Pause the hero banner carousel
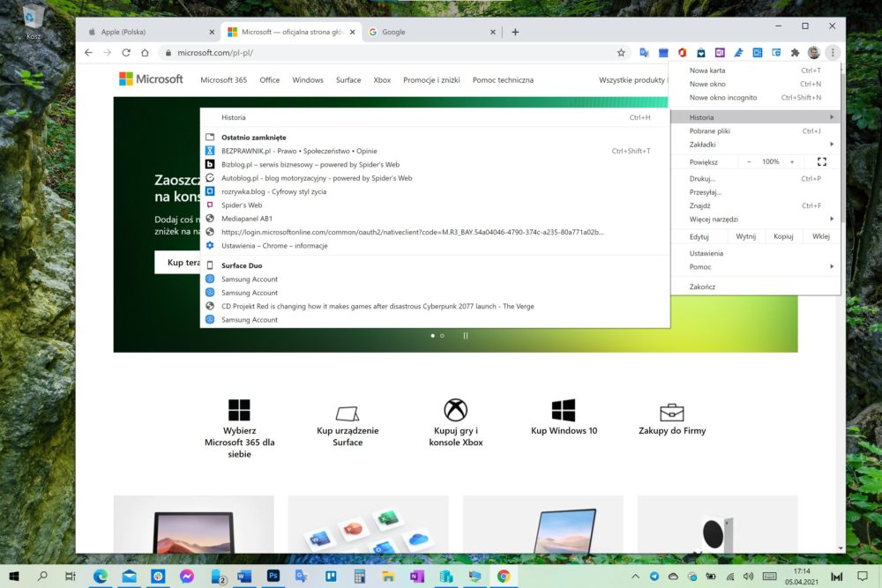882x588 pixels. 465,336
